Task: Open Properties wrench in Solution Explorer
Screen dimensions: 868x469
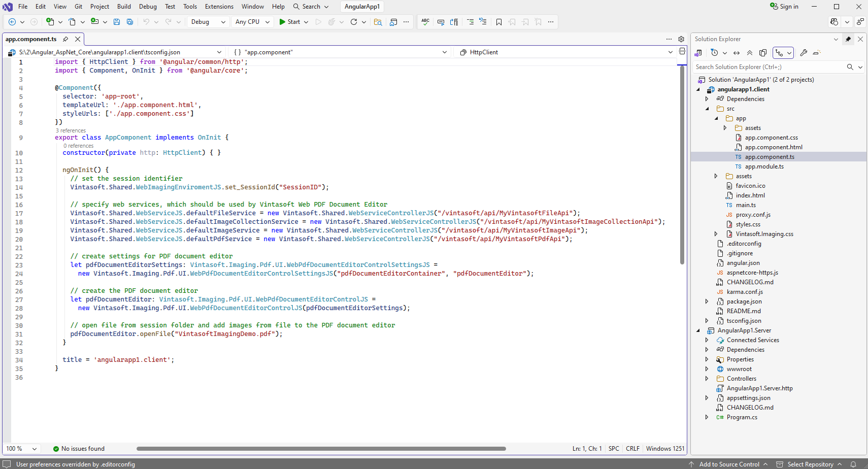Action: pyautogui.click(x=804, y=53)
